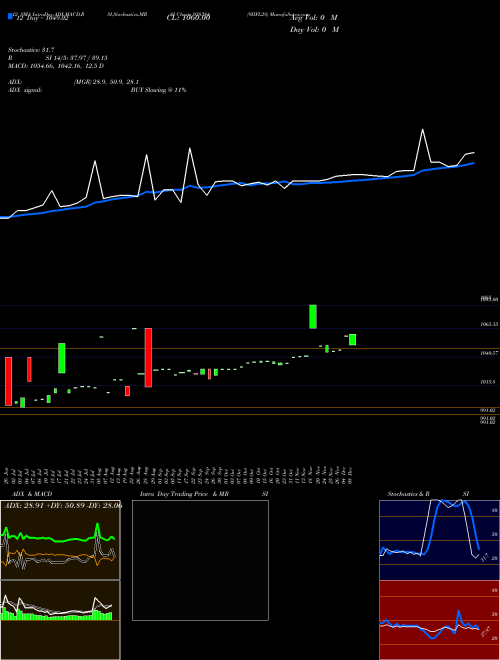Click the 'Avg Vol: 0 M' label
This screenshot has height=660, width=500.
[314, 18]
